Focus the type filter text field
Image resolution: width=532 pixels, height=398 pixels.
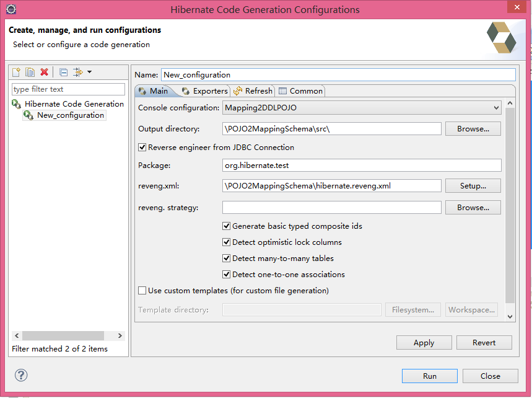click(68, 89)
